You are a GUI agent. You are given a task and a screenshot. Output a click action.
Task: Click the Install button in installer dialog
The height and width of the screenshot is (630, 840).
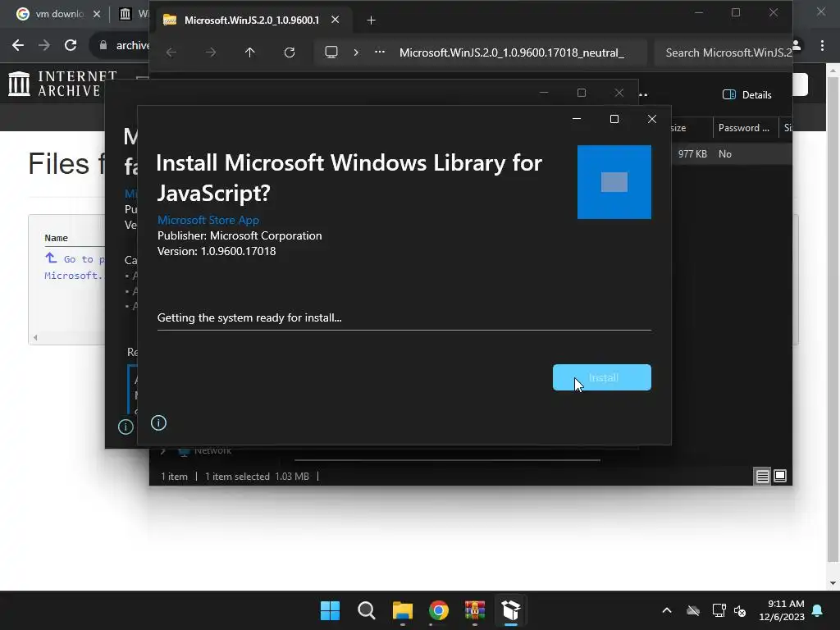(601, 377)
